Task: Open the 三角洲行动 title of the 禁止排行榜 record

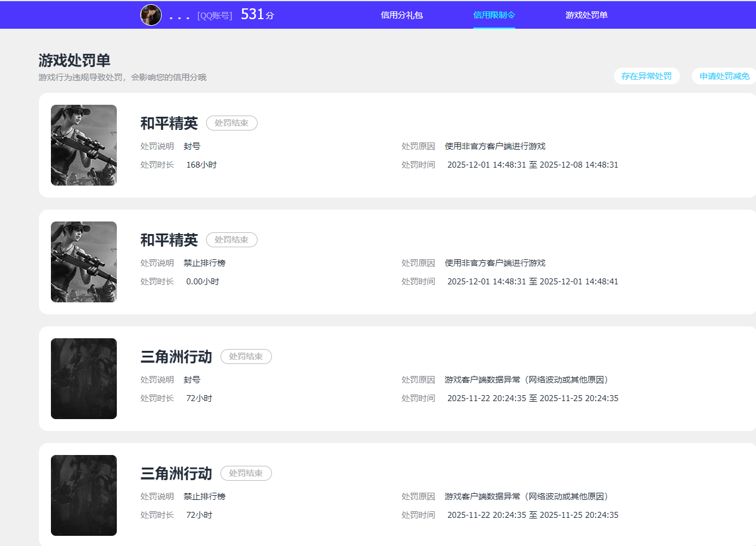Action: [x=176, y=474]
